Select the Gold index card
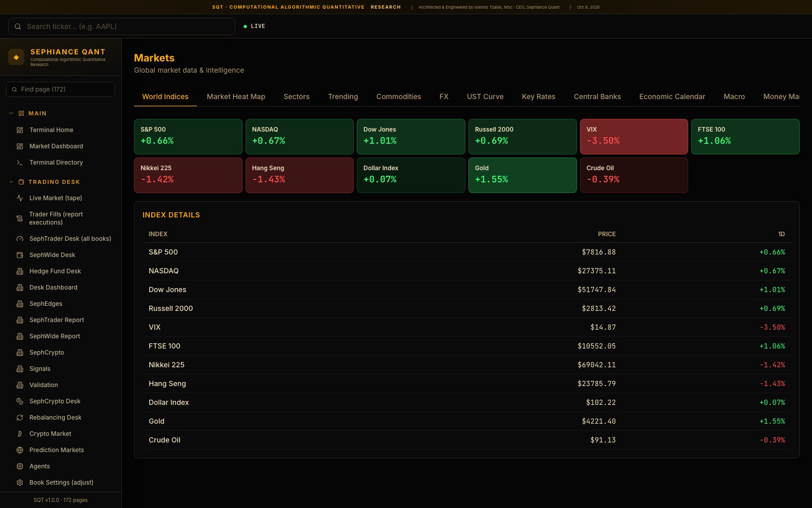This screenshot has width=812, height=508. click(522, 175)
